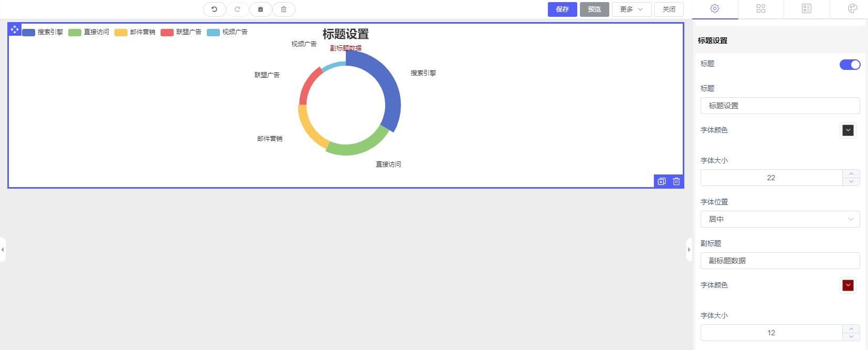The width and height of the screenshot is (868, 350).
Task: Collapse the right panel with arrow handle
Action: pyautogui.click(x=689, y=250)
